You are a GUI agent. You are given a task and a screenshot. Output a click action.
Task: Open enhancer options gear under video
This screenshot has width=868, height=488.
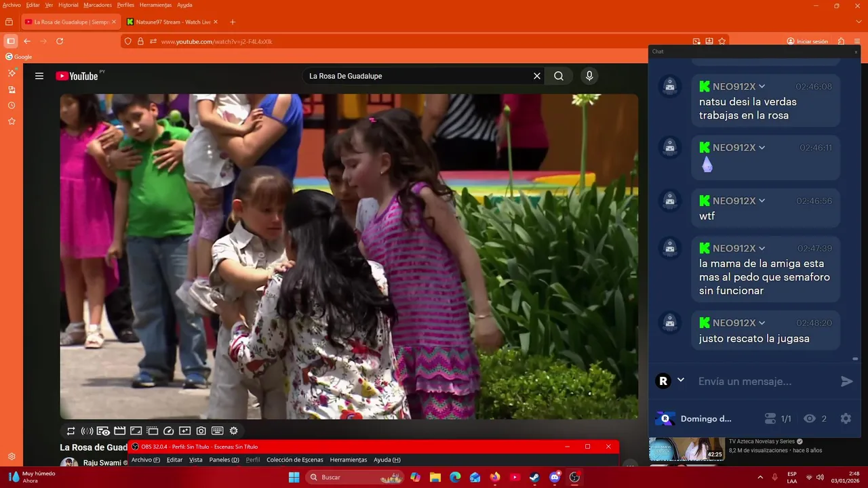(x=234, y=431)
